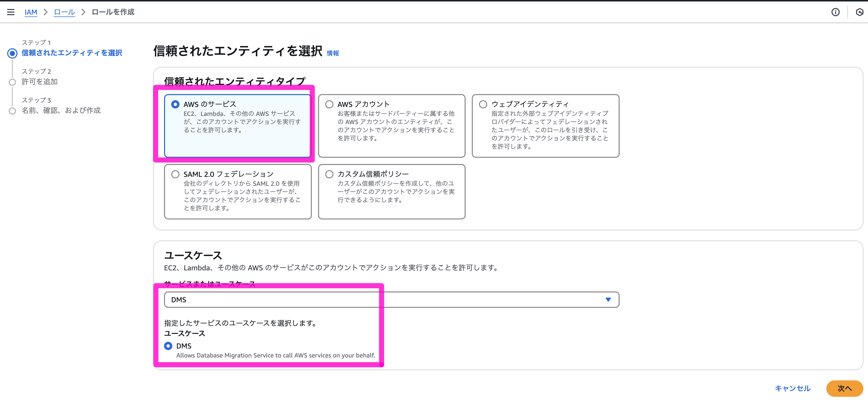Click the info circle icon top right
The image size is (868, 404).
(x=835, y=12)
